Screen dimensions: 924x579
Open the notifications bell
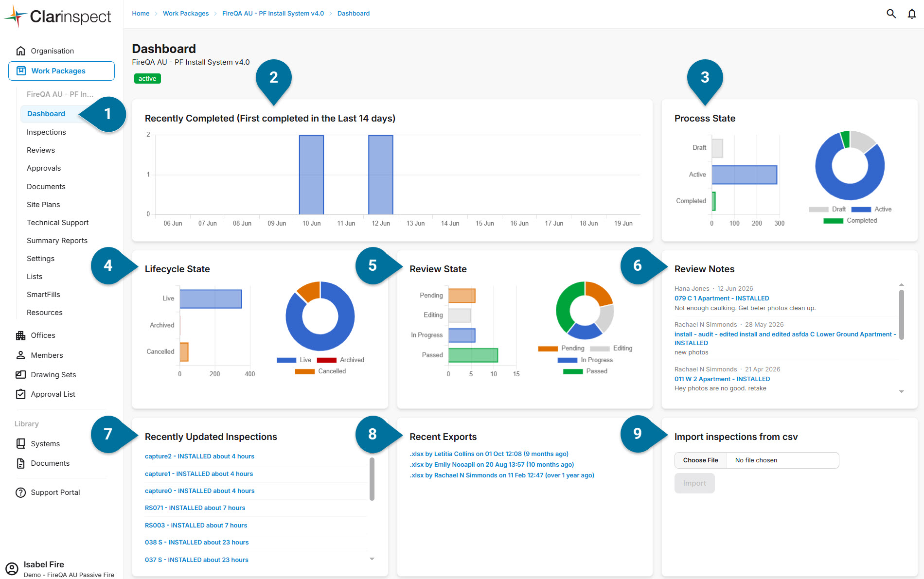point(912,14)
